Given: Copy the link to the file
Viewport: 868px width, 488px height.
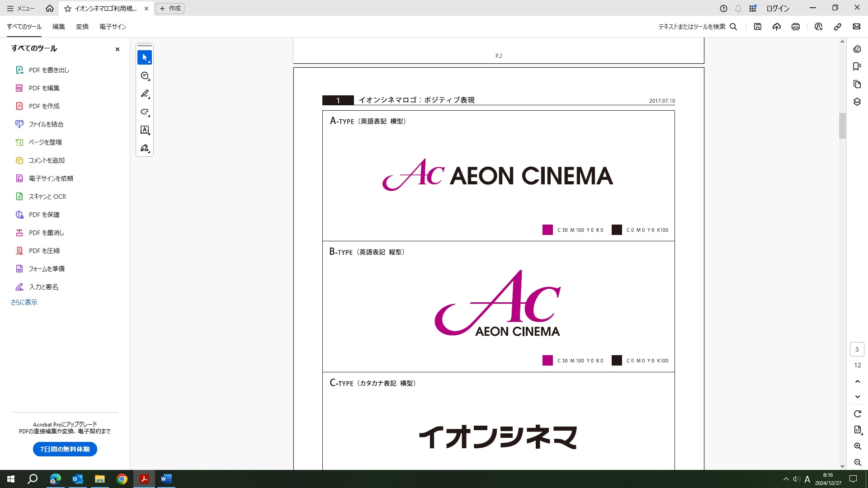Looking at the screenshot, I should (x=838, y=27).
